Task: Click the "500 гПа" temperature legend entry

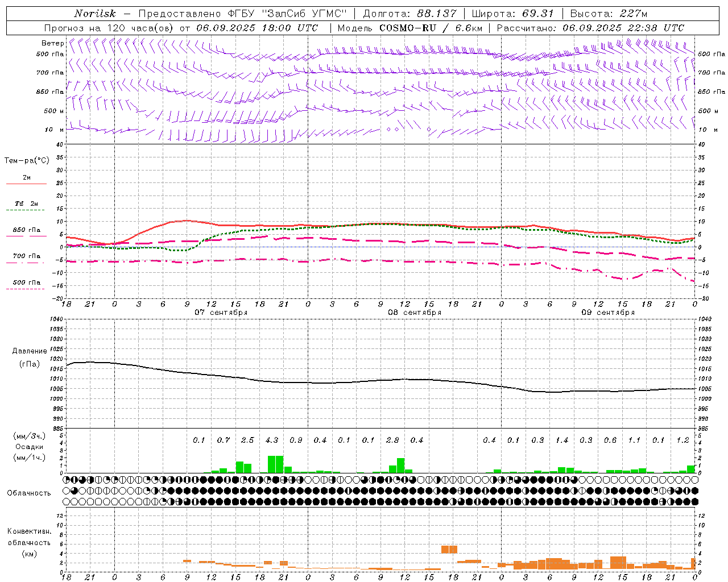Action: [x=27, y=282]
